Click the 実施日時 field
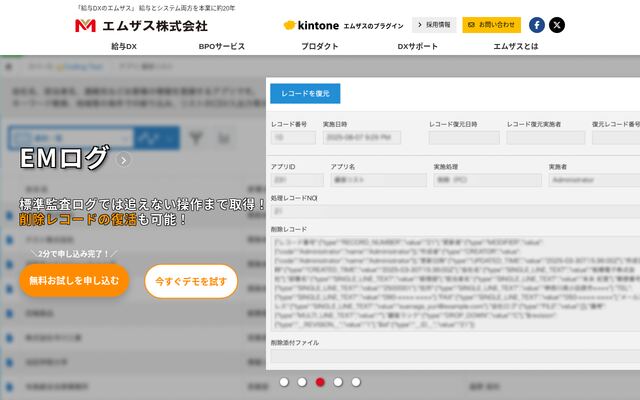 pos(362,138)
